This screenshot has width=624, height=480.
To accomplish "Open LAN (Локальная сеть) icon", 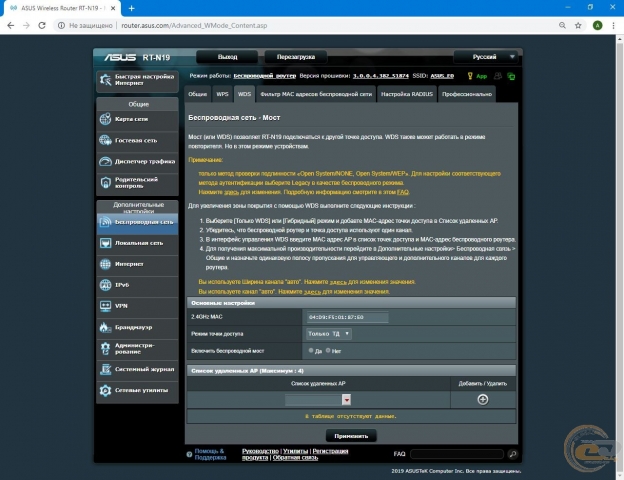I will coord(105,243).
